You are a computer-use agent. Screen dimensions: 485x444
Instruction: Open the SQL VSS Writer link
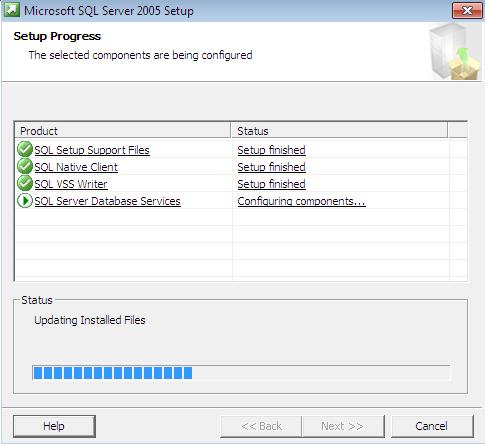(71, 184)
